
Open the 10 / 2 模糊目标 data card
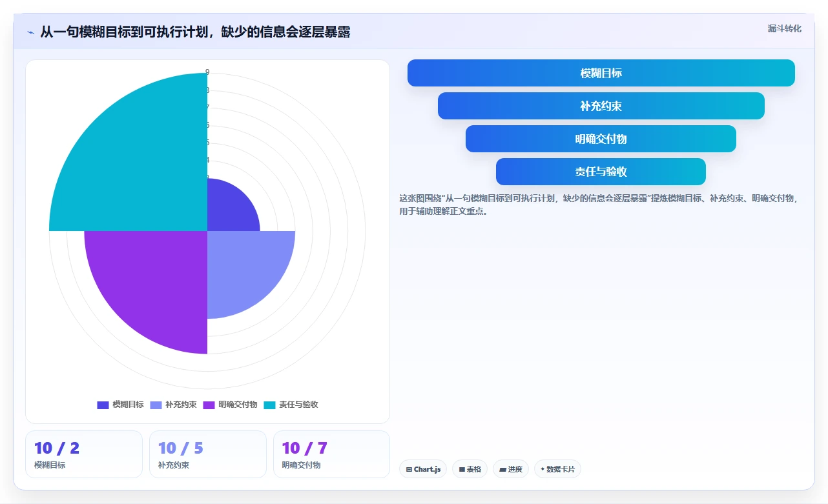[84, 454]
